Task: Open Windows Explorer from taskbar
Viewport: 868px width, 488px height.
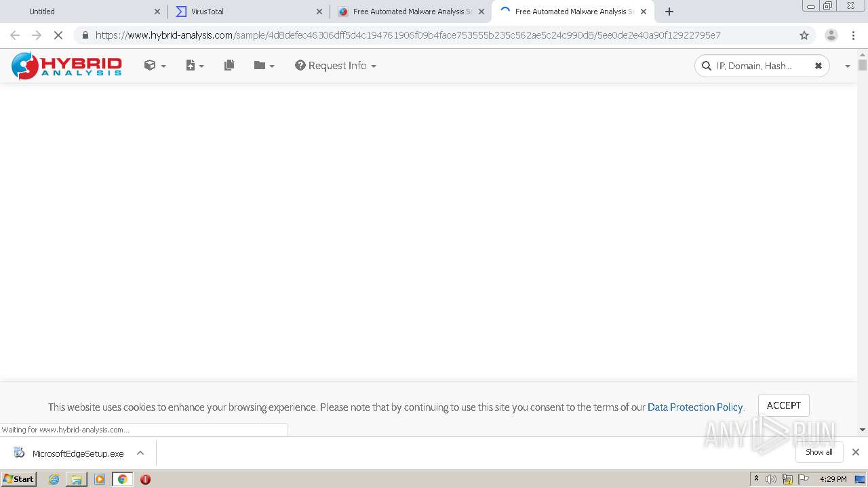Action: (77, 479)
